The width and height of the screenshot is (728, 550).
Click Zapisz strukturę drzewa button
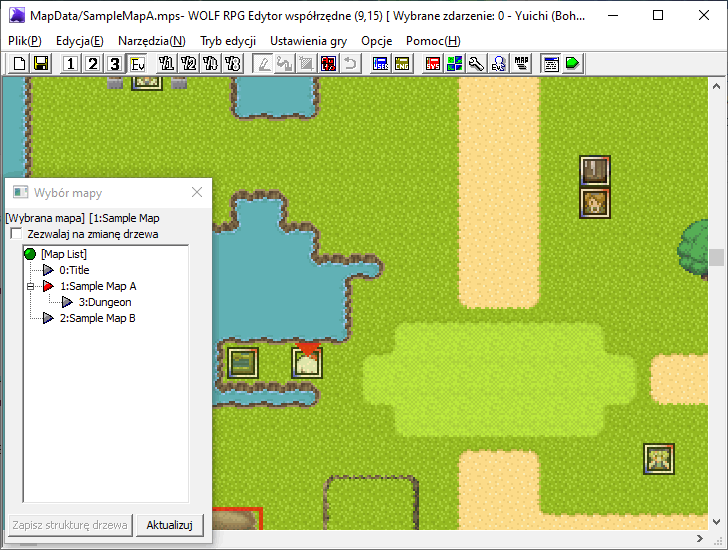(x=70, y=525)
